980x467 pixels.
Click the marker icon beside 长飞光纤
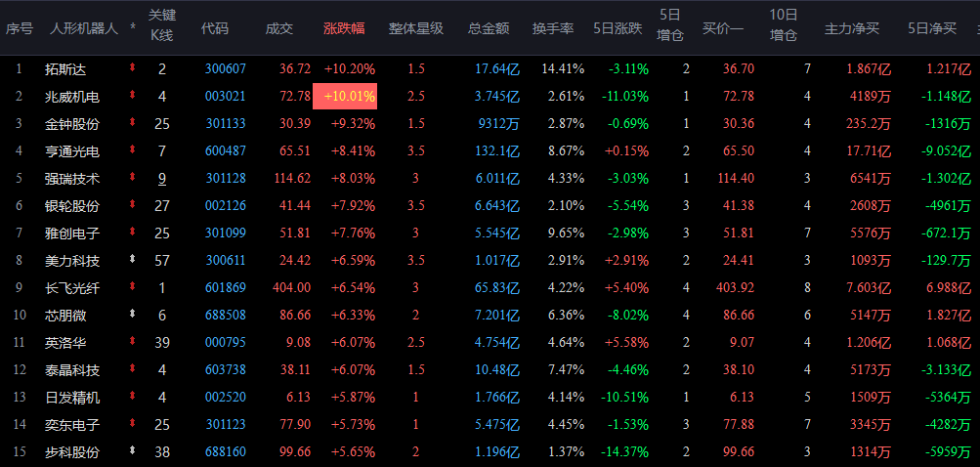[132, 287]
